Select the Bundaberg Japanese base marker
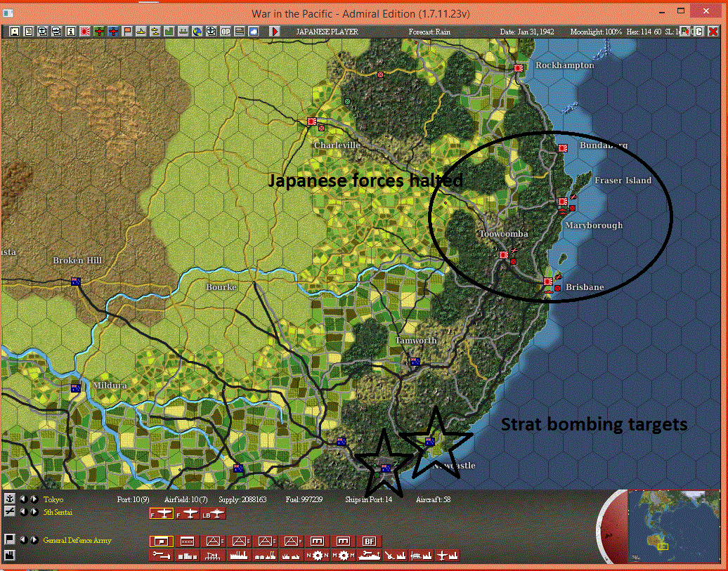 click(563, 149)
